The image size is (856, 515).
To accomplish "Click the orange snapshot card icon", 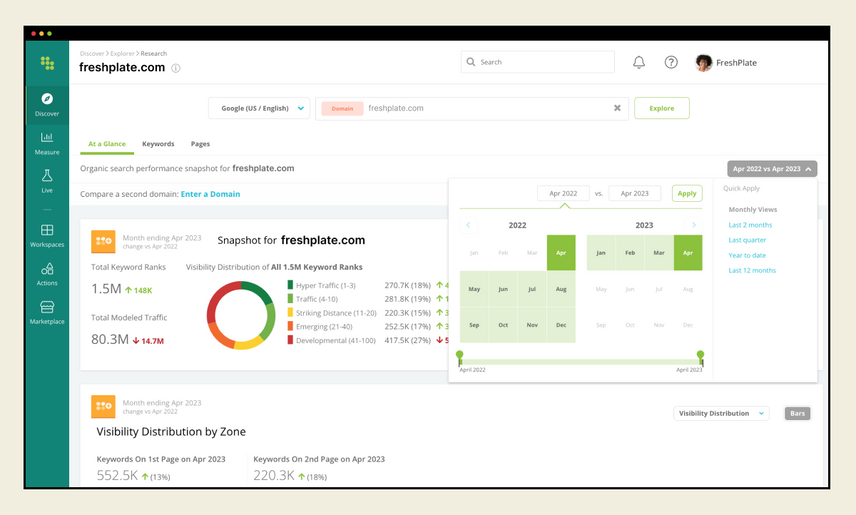I will 103,241.
